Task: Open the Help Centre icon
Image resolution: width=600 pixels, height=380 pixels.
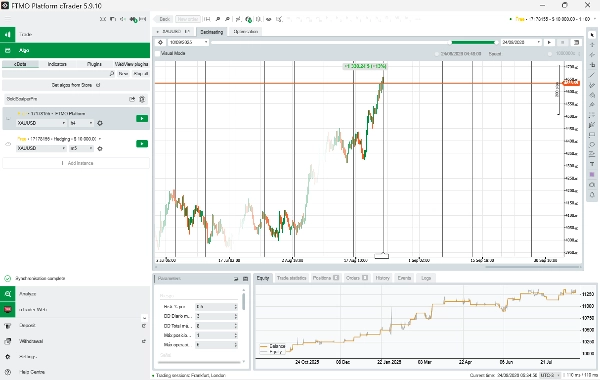Action: coord(7,372)
